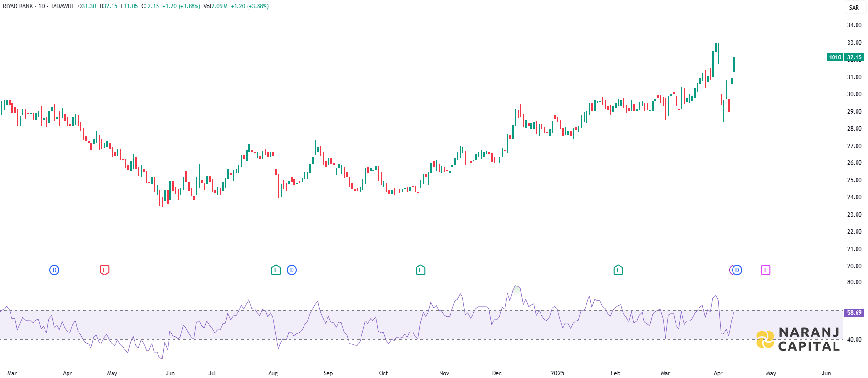868x378 pixels.
Task: Click the Jul label on time axis
Action: [x=212, y=373]
